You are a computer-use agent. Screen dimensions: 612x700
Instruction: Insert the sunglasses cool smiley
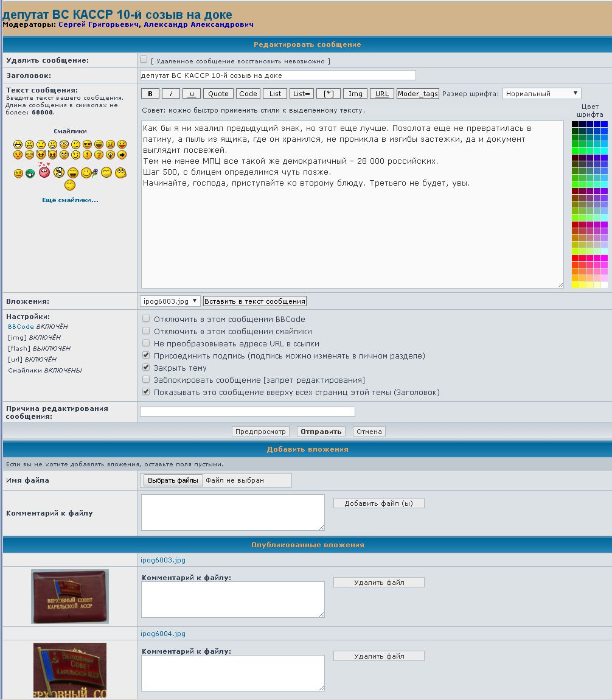pos(87,145)
